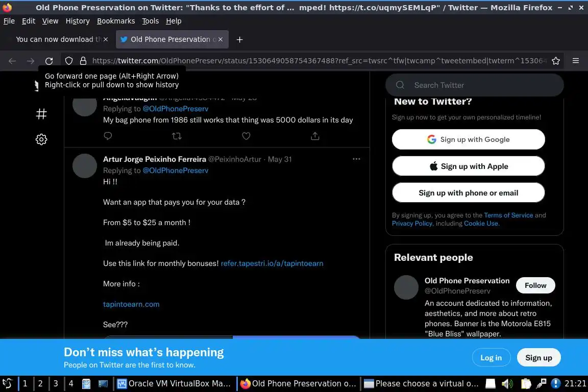Switch to 'You can now download' tab
The width and height of the screenshot is (588, 392).
(58, 39)
